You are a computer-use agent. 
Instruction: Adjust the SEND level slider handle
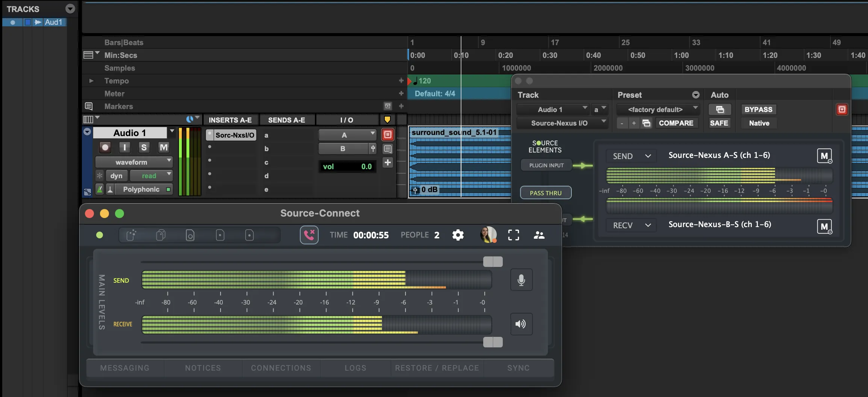493,262
